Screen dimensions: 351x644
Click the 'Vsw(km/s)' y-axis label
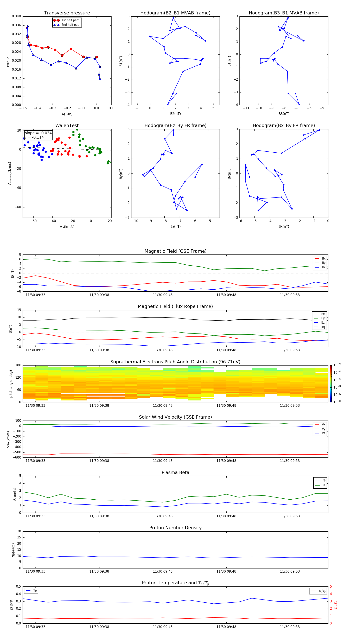point(8,439)
